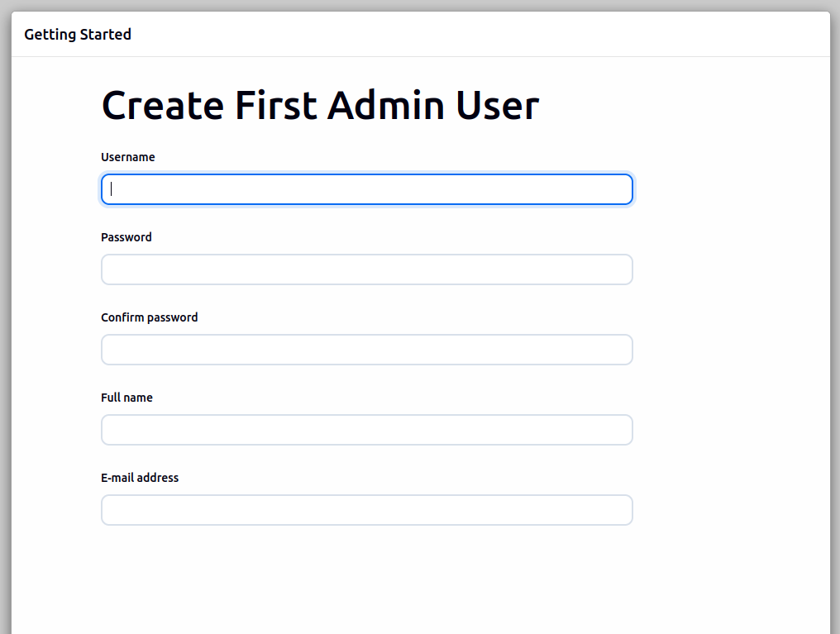This screenshot has height=634, width=840.
Task: Click the E-mail address input field
Action: click(x=366, y=510)
